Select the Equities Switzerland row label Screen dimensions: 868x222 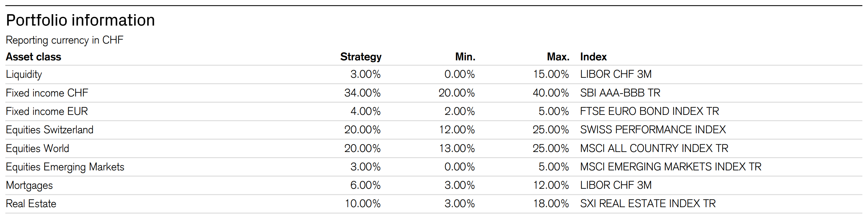[50, 130]
